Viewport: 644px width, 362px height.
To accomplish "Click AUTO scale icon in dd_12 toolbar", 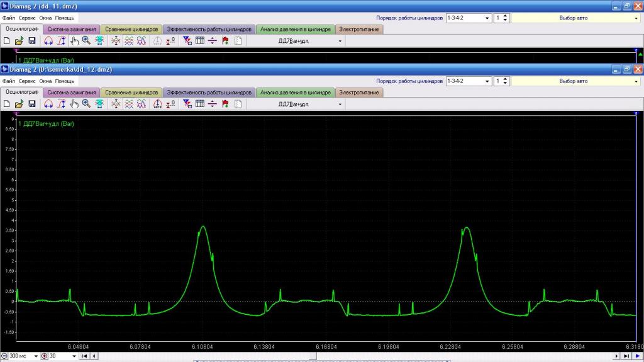I will [x=158, y=104].
